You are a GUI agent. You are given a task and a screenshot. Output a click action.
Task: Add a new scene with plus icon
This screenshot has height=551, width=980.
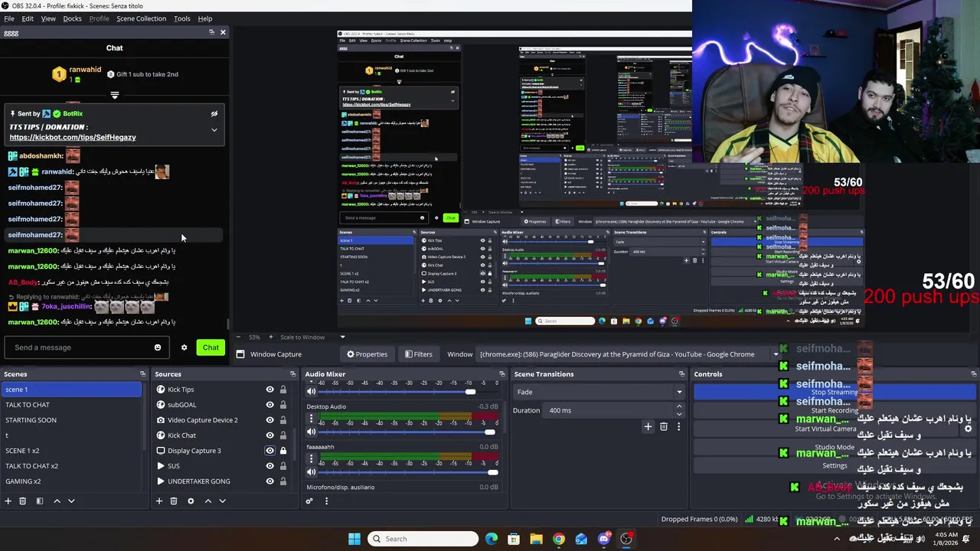tap(8, 501)
